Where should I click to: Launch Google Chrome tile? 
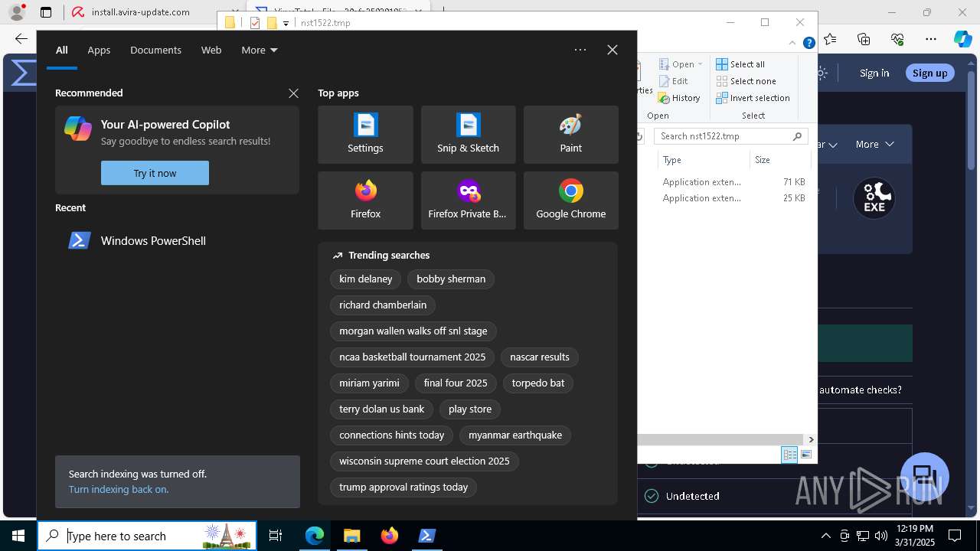click(x=570, y=201)
